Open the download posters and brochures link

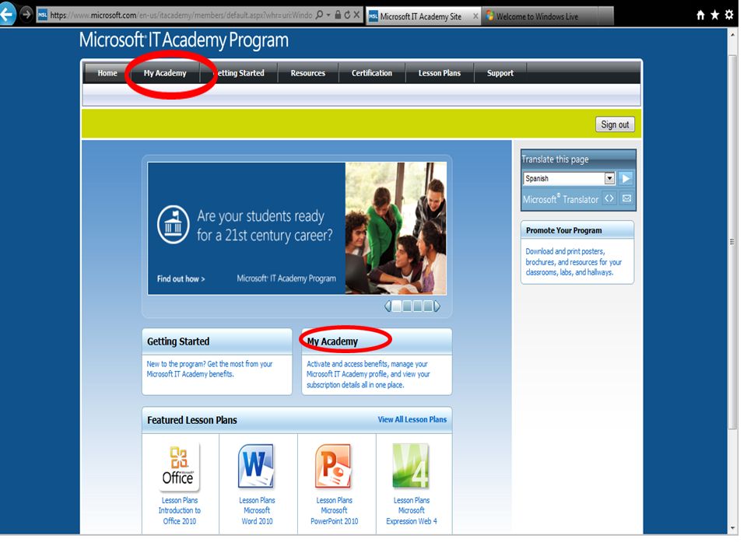(573, 262)
